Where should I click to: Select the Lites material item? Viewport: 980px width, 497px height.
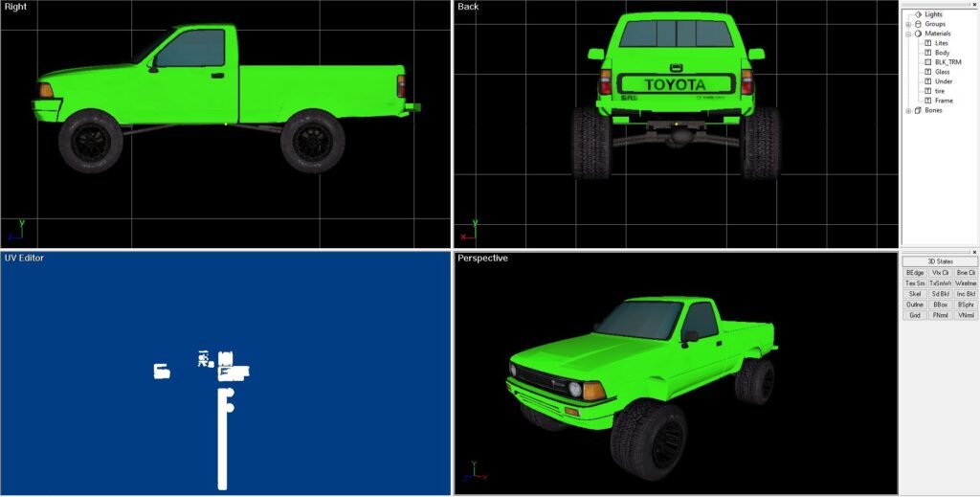pos(942,43)
